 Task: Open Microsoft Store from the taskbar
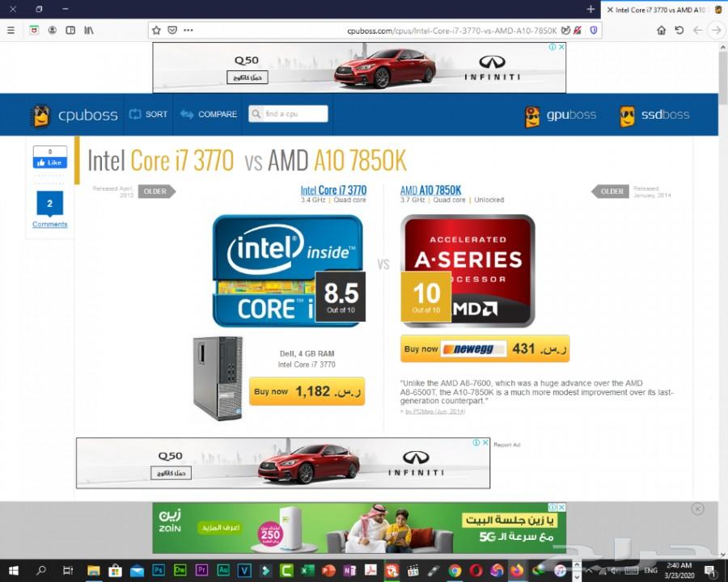[115, 571]
